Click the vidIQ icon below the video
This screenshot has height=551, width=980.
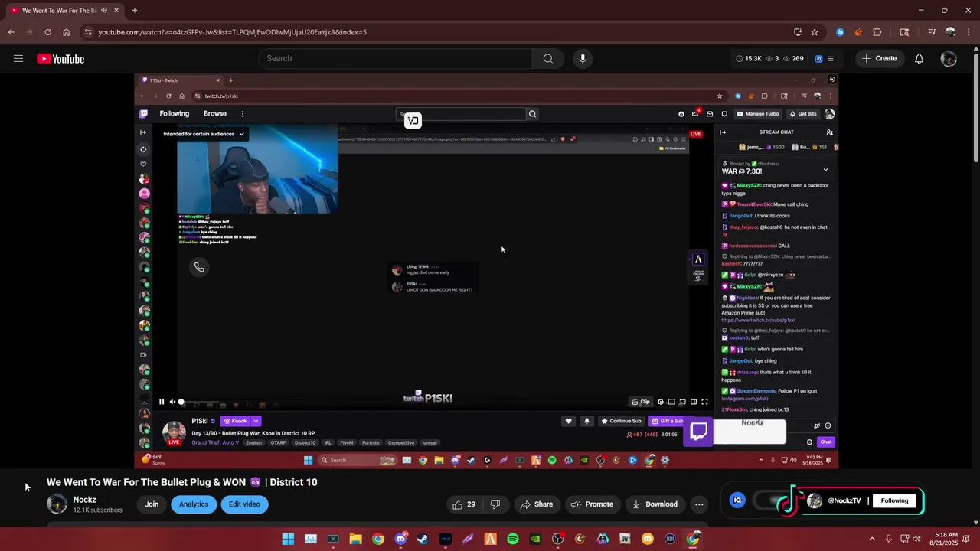(738, 500)
